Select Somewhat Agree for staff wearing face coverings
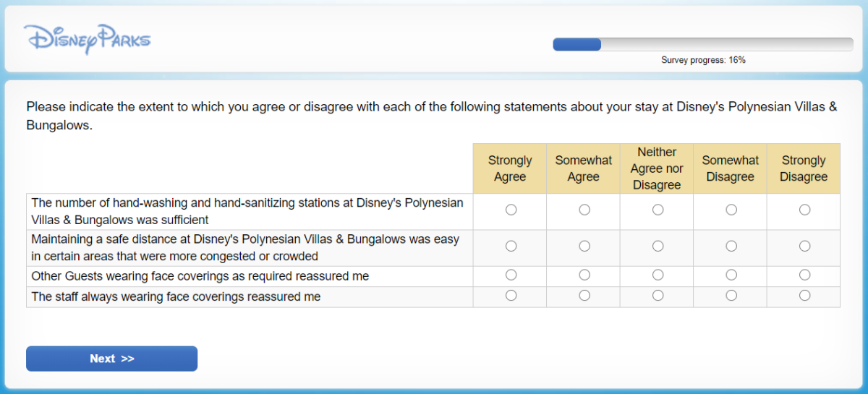 point(584,295)
